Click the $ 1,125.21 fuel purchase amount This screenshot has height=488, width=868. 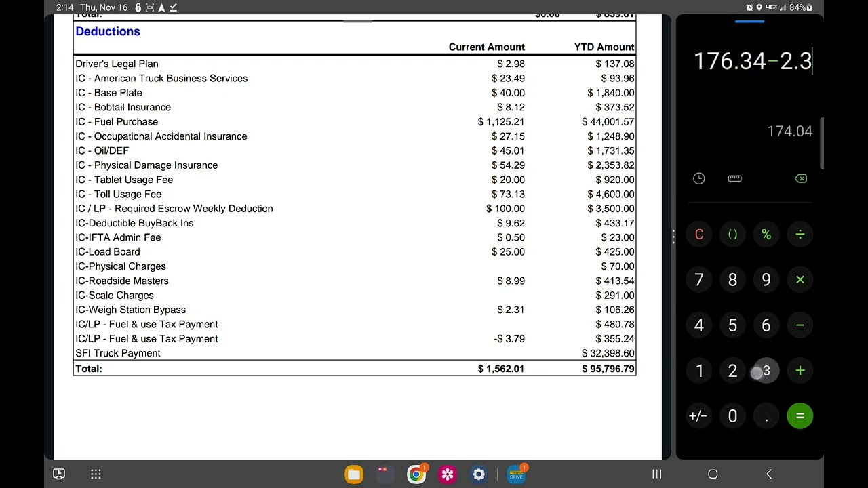tap(501, 122)
